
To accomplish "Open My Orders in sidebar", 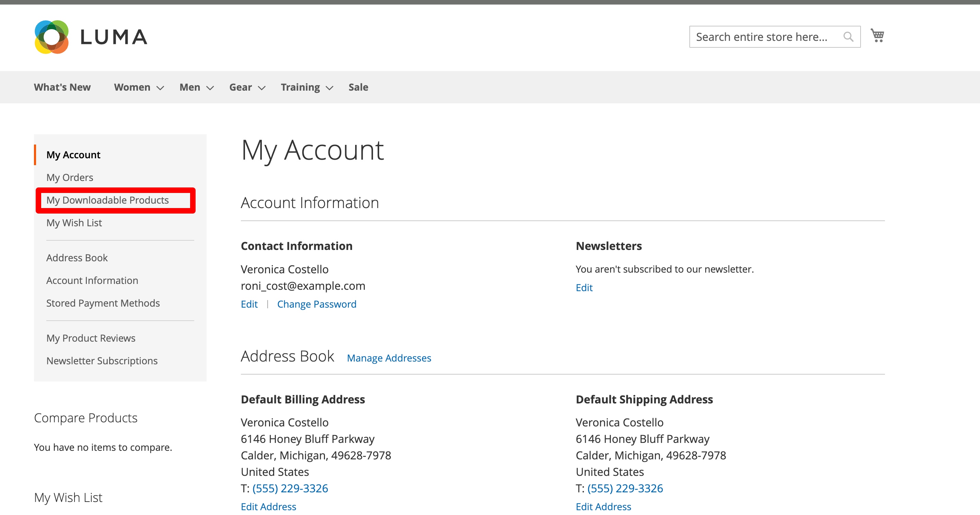I will tap(70, 178).
